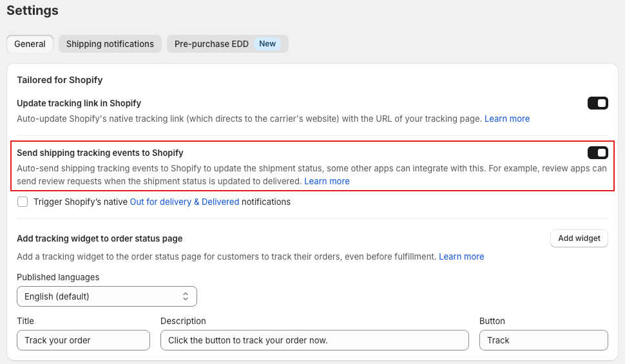Viewport: 625px width, 364px height.
Task: Check Trigger Shopify's native notifications checkbox
Action: tap(23, 202)
